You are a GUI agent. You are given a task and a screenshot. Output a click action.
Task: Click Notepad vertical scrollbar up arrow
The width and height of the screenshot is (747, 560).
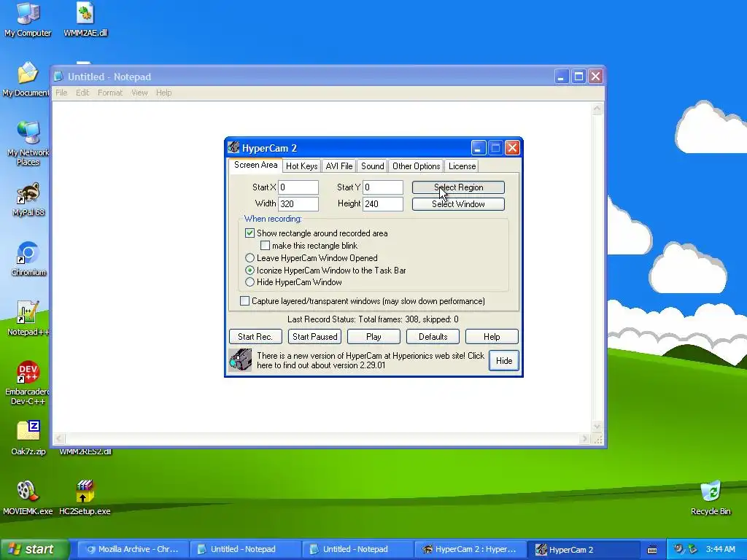pos(597,109)
